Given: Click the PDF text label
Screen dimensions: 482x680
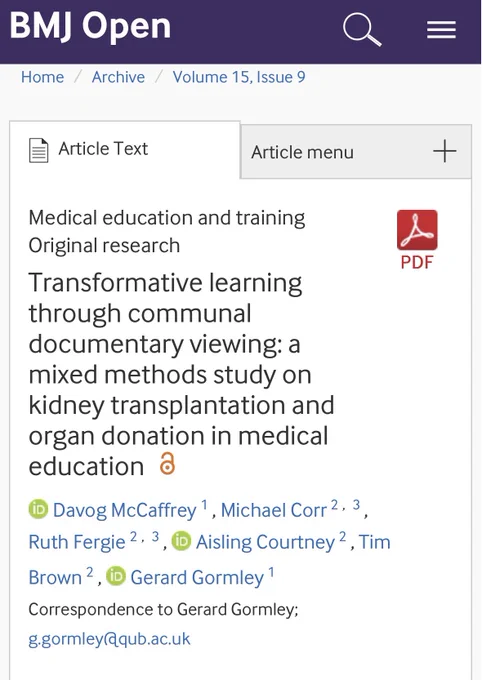Looking at the screenshot, I should 417,262.
